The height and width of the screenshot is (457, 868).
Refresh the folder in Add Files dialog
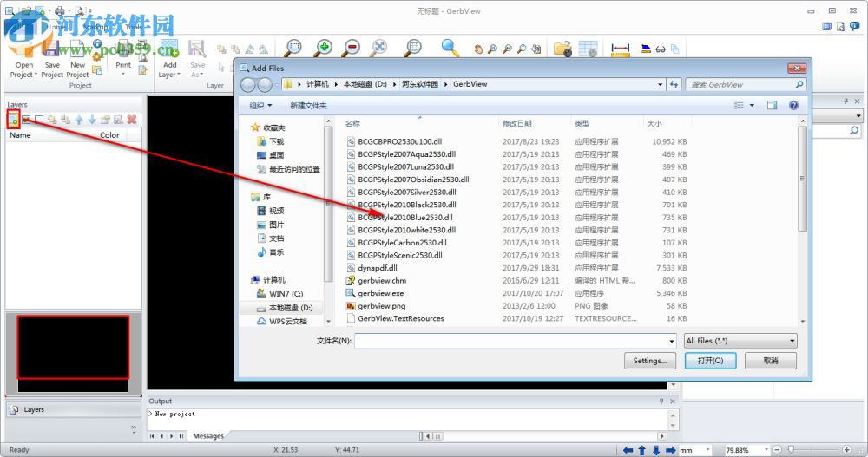(674, 85)
